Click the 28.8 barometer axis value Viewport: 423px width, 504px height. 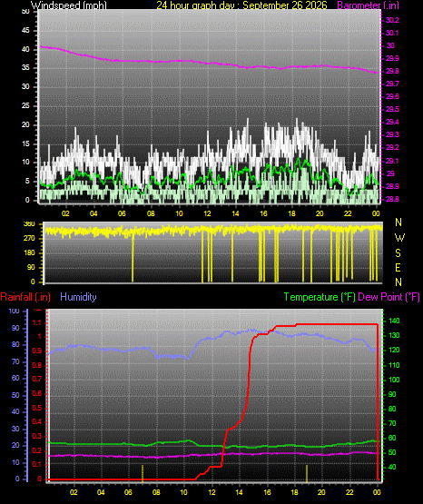pos(392,199)
